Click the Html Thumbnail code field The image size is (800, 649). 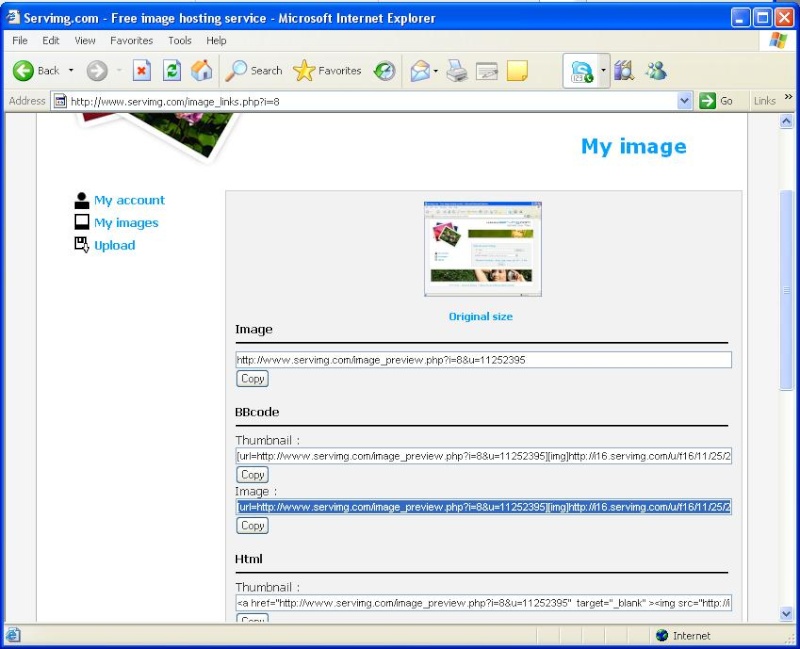coord(484,603)
